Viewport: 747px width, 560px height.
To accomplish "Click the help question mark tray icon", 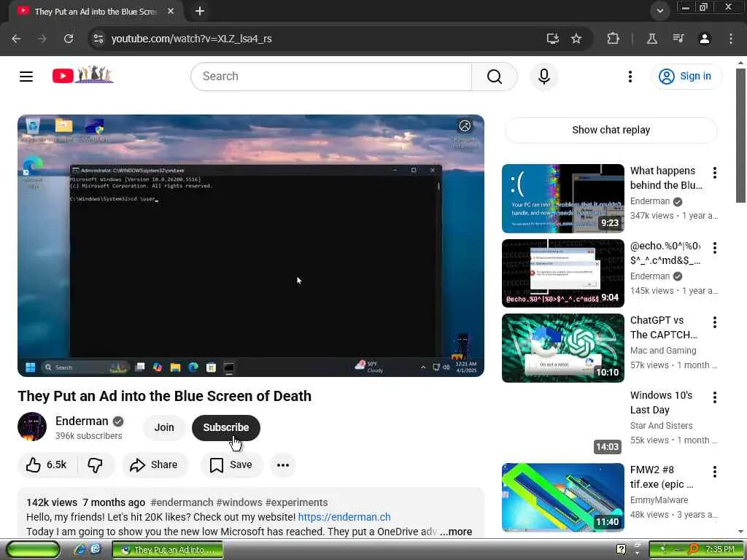I will (x=621, y=549).
